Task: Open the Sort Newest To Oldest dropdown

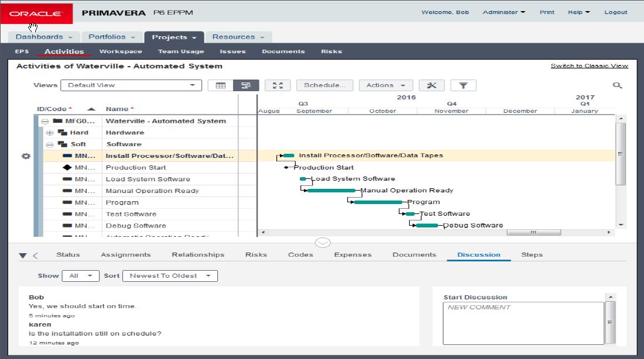Action: tap(170, 276)
